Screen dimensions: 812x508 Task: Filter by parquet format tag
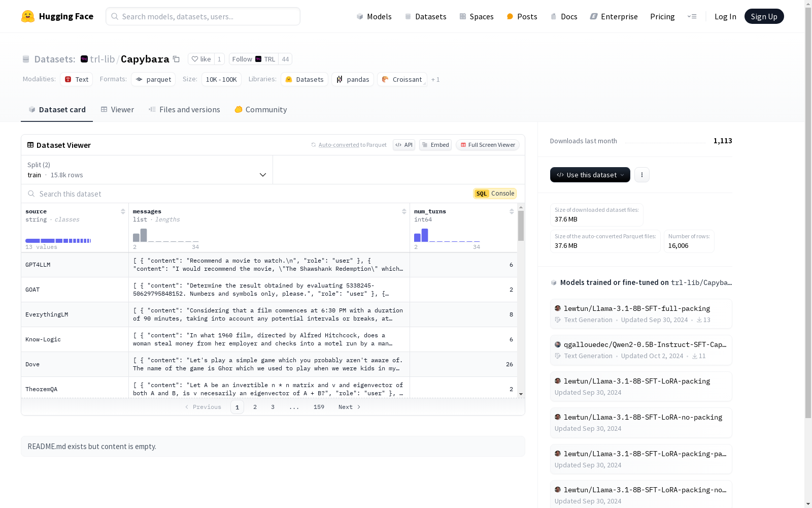tap(153, 79)
